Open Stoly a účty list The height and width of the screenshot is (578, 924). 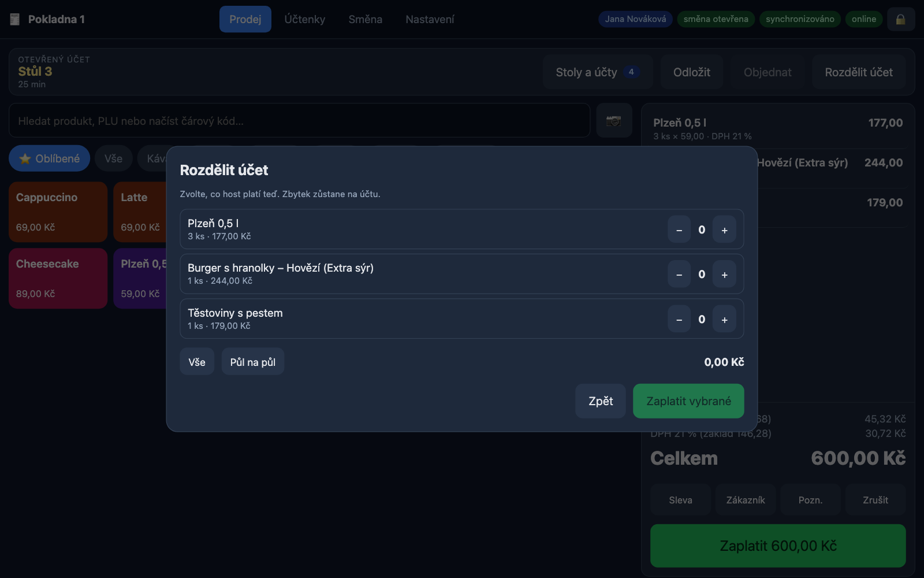[x=598, y=72]
